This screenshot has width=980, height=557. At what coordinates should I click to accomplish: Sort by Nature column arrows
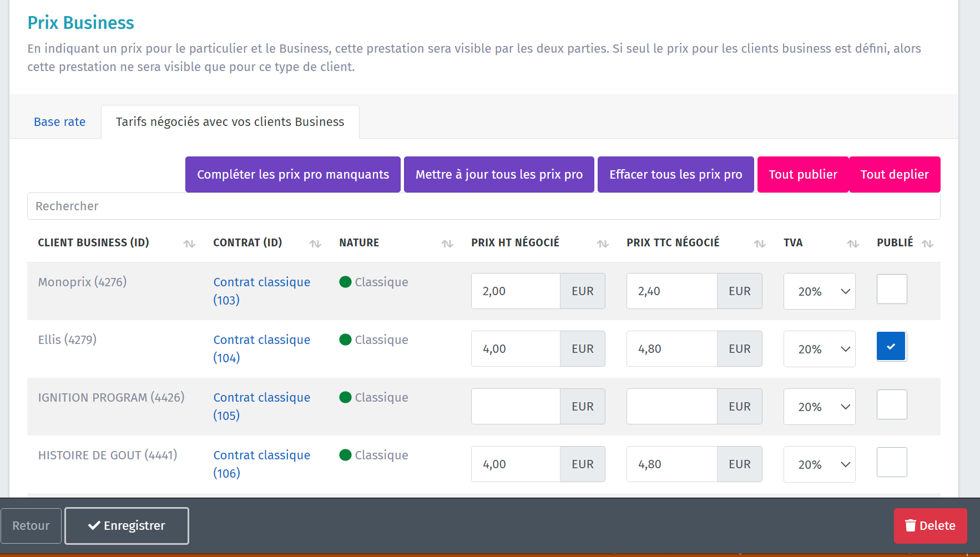click(447, 244)
